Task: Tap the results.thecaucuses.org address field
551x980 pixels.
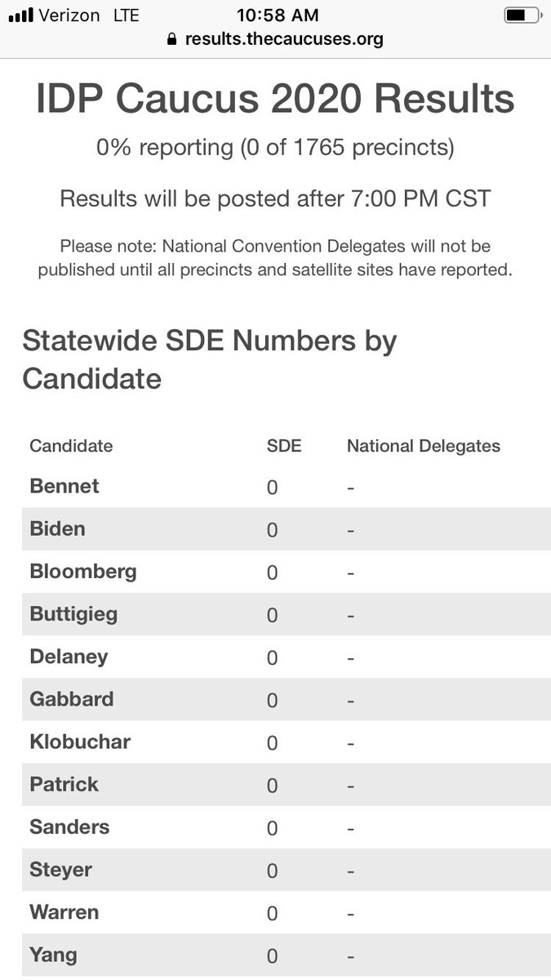Action: point(275,38)
